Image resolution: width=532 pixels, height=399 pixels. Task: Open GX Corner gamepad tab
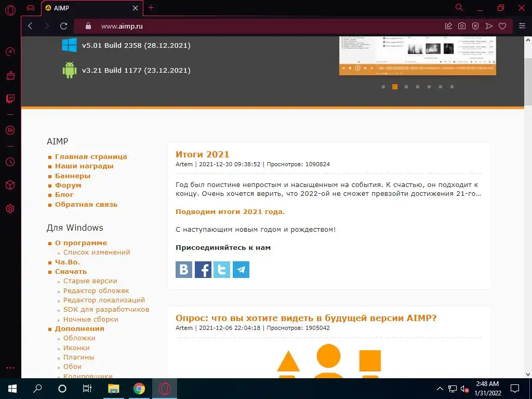31,8
